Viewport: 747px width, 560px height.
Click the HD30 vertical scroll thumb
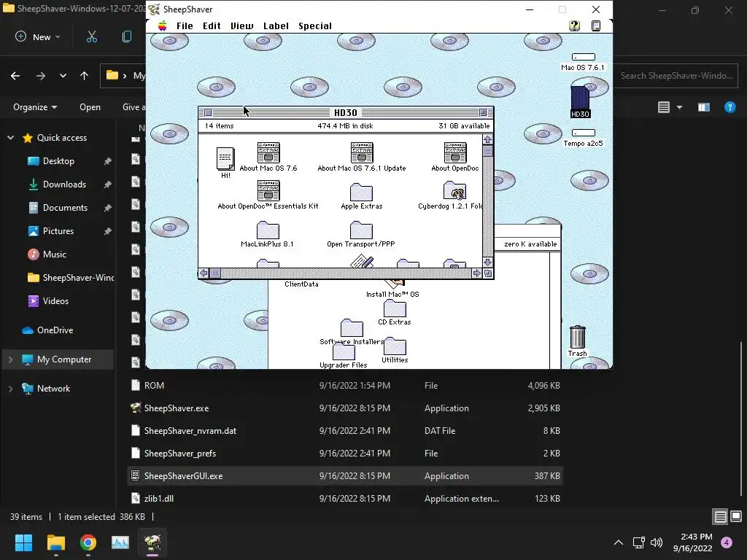488,151
